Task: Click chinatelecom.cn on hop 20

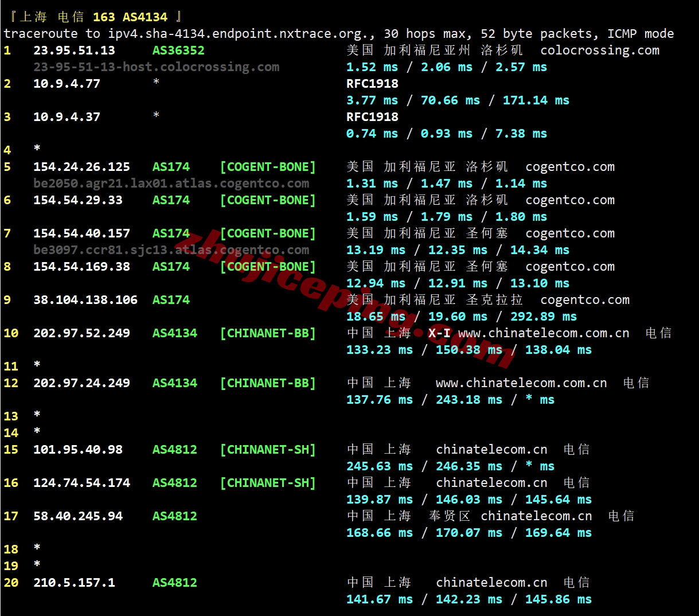Action: click(491, 583)
